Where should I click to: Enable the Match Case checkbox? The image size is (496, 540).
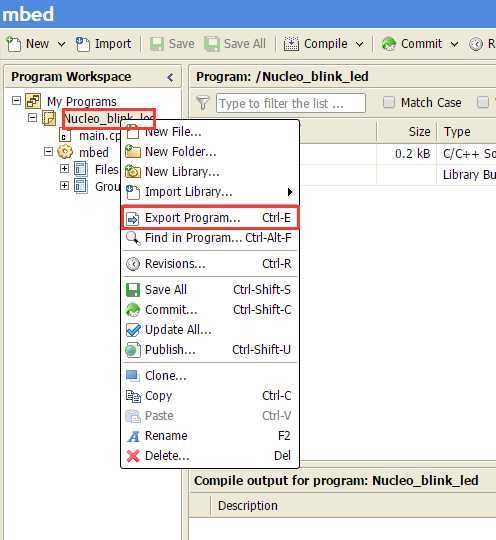click(x=389, y=102)
